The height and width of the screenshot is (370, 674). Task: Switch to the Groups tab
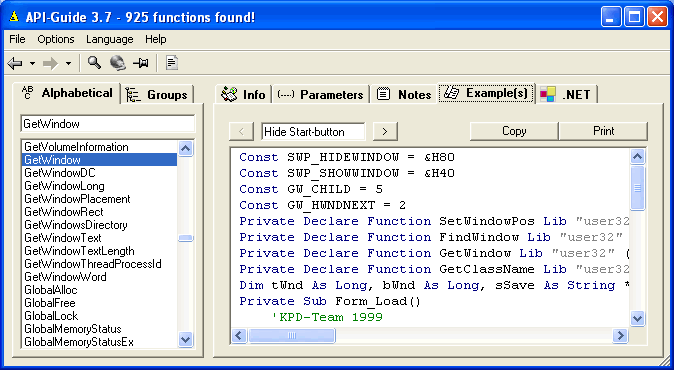[158, 95]
